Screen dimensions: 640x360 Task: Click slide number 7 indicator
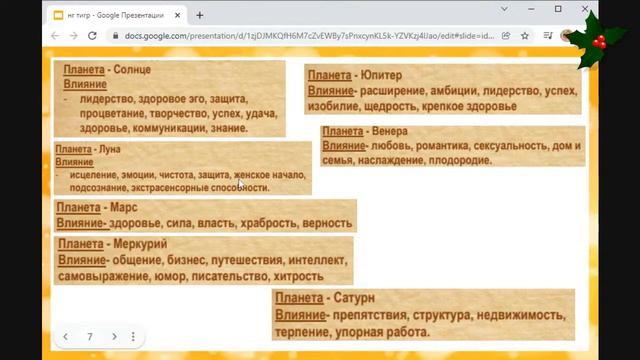[90, 337]
